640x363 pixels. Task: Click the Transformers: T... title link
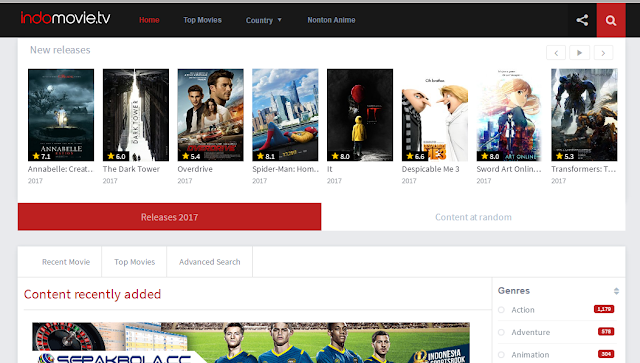[x=584, y=169]
